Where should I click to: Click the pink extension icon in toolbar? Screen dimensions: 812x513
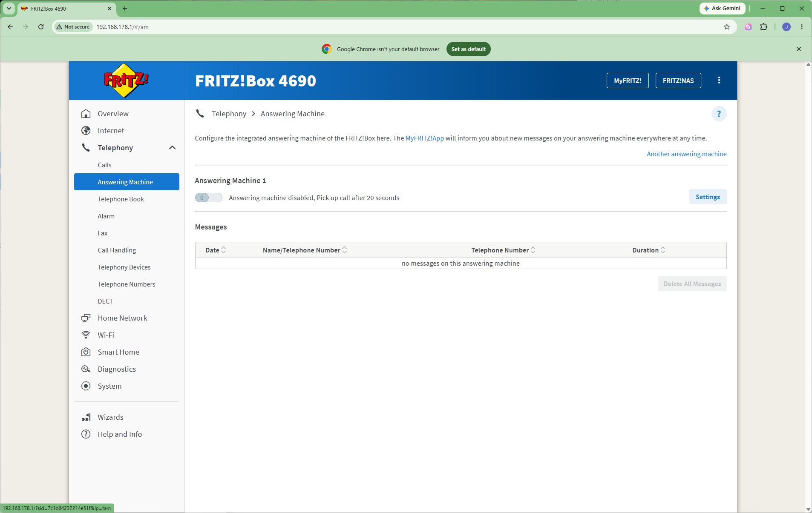pyautogui.click(x=748, y=27)
